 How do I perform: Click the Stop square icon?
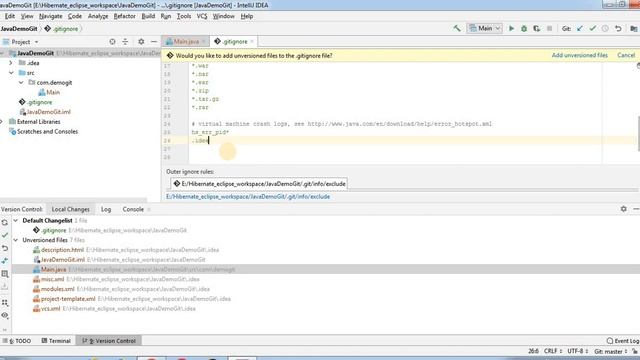[x=549, y=29]
